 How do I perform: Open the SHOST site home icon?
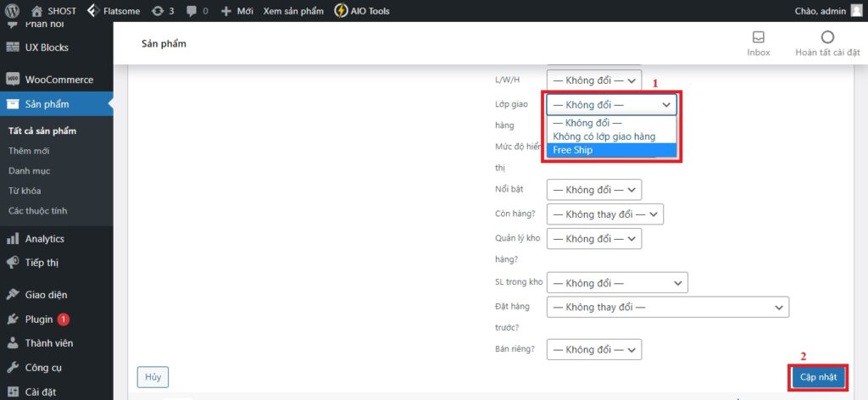coord(37,11)
